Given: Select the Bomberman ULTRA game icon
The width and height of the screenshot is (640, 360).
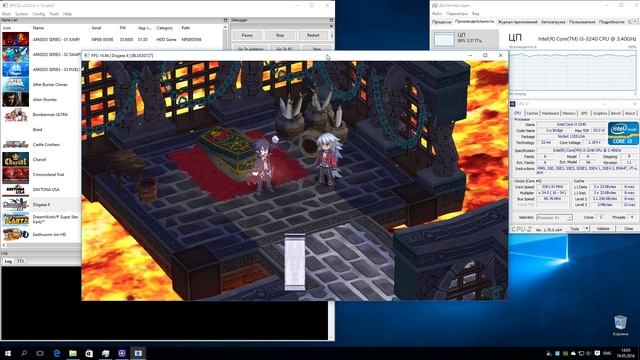Looking at the screenshot, I should click(16, 115).
